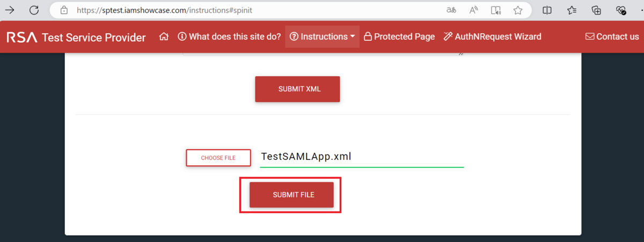Screen dimensions: 644x242
Task: Open the collections icon
Action: click(x=596, y=10)
